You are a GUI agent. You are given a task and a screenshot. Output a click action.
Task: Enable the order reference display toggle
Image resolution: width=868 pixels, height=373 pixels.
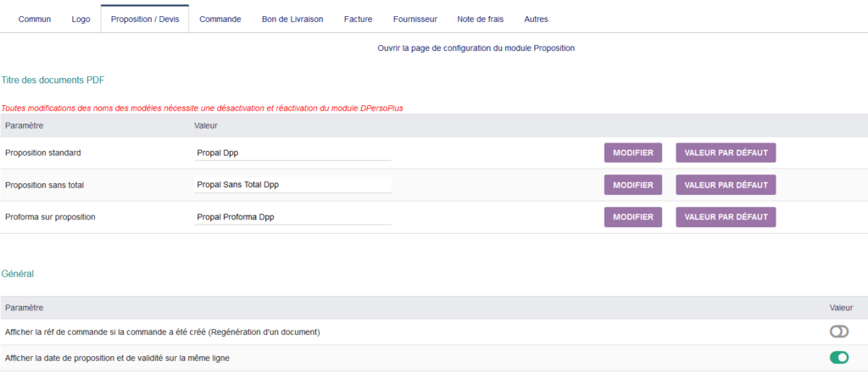838,331
